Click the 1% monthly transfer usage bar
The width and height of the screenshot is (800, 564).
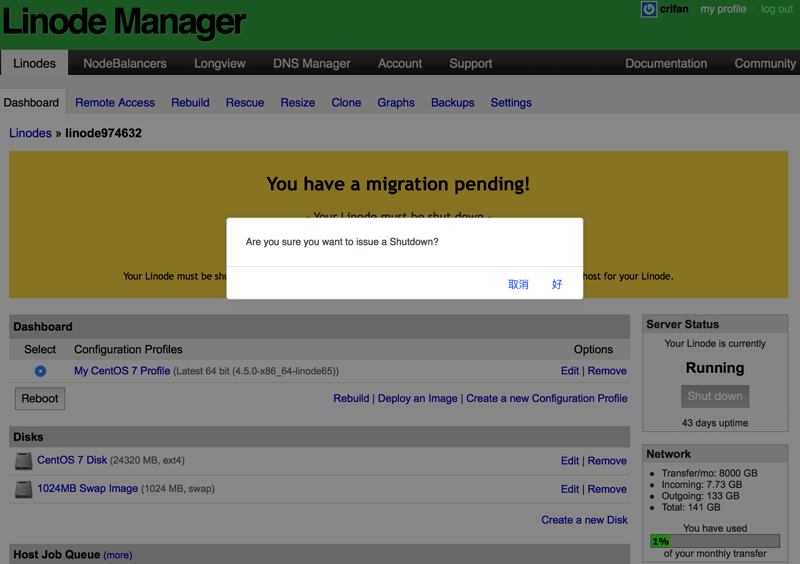[x=715, y=541]
